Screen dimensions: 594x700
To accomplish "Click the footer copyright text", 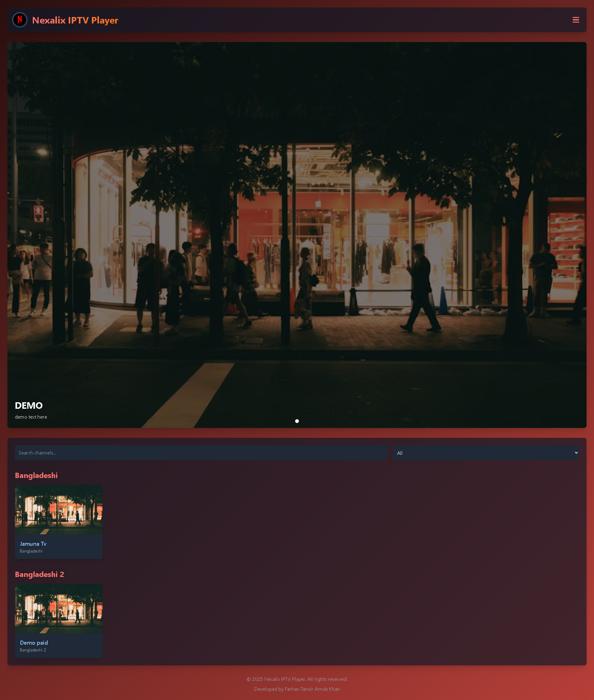I will [x=297, y=679].
